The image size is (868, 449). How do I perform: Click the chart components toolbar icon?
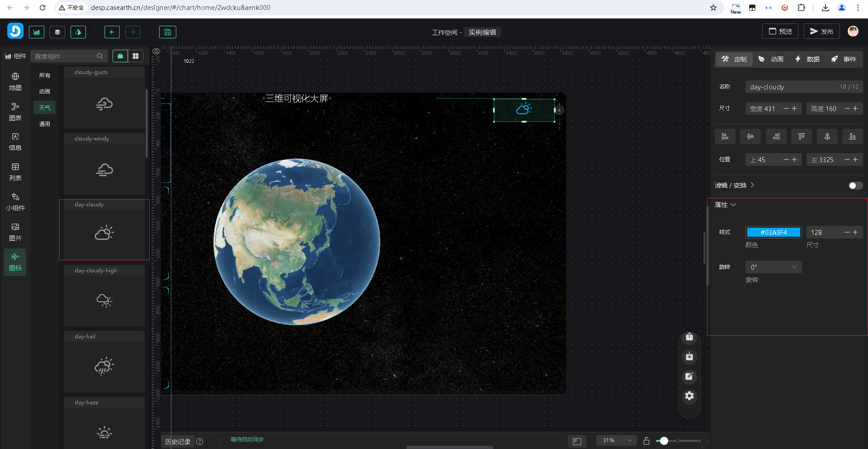coord(37,32)
